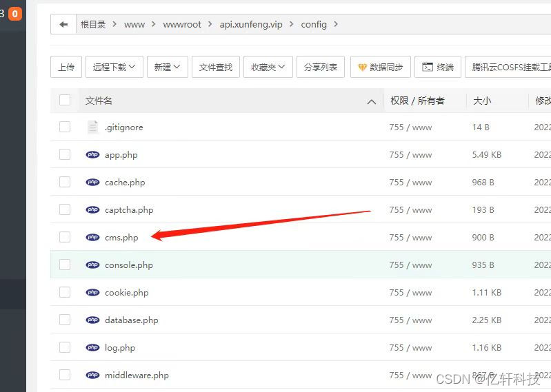Expand the 收藏夹 dropdown

click(268, 67)
